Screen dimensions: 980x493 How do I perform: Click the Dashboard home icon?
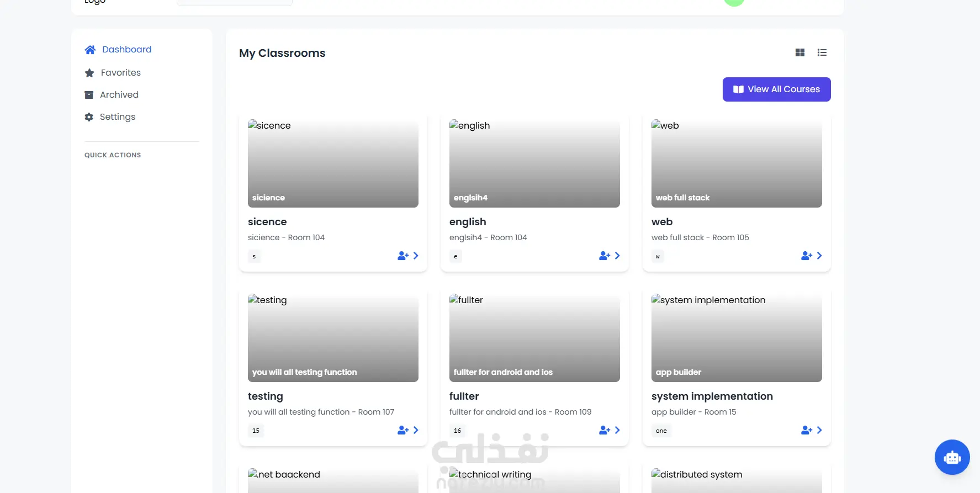90,50
